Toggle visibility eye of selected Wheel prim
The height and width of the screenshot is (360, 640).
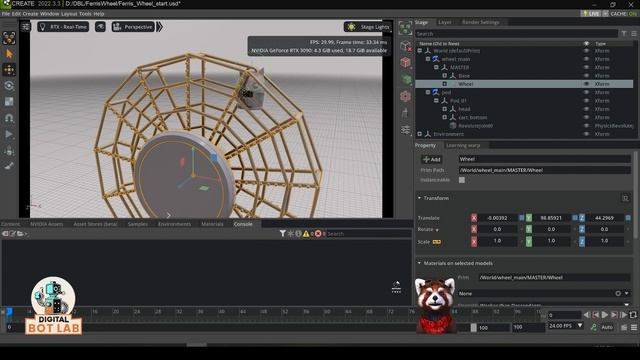coord(587,84)
